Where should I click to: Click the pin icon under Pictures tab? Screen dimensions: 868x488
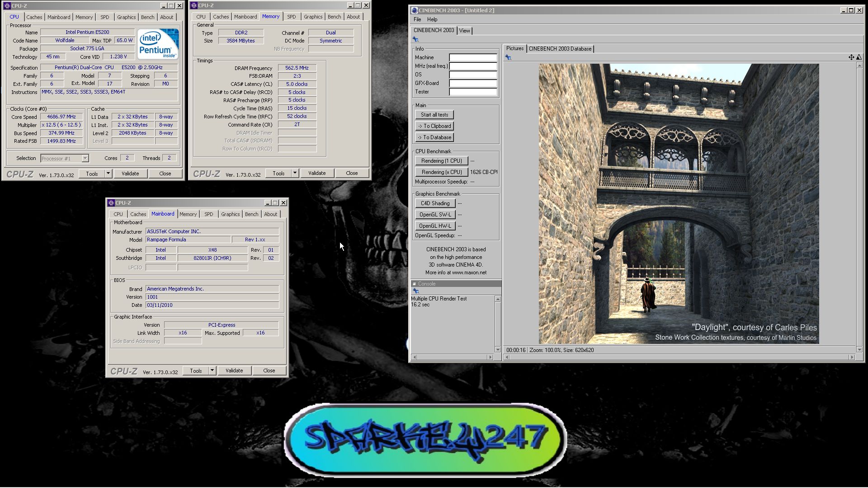[x=508, y=57]
